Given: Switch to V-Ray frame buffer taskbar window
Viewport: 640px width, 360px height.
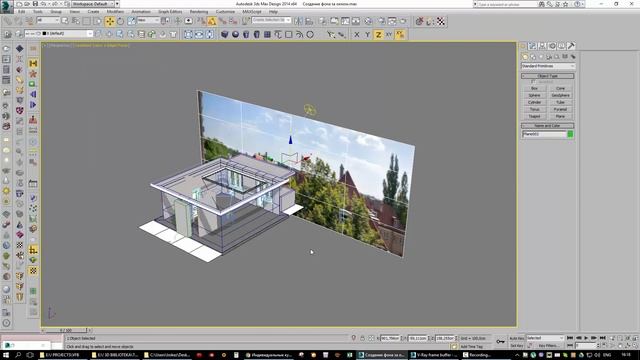Looking at the screenshot, I should click(434, 355).
